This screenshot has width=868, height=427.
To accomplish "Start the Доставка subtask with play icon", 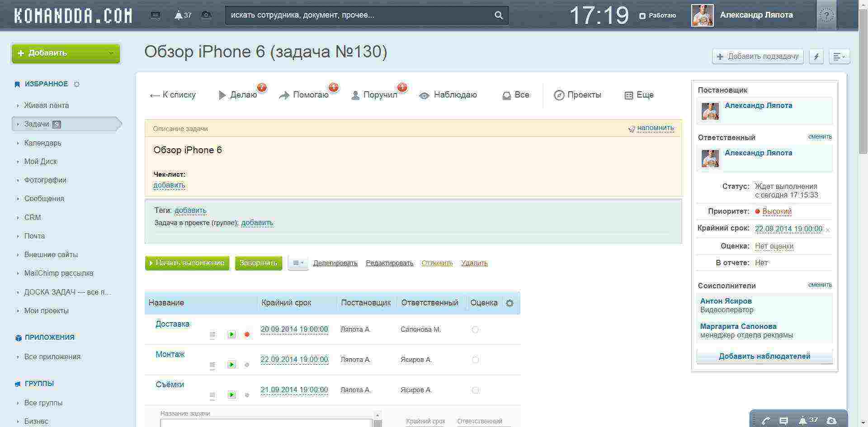I will (x=231, y=334).
